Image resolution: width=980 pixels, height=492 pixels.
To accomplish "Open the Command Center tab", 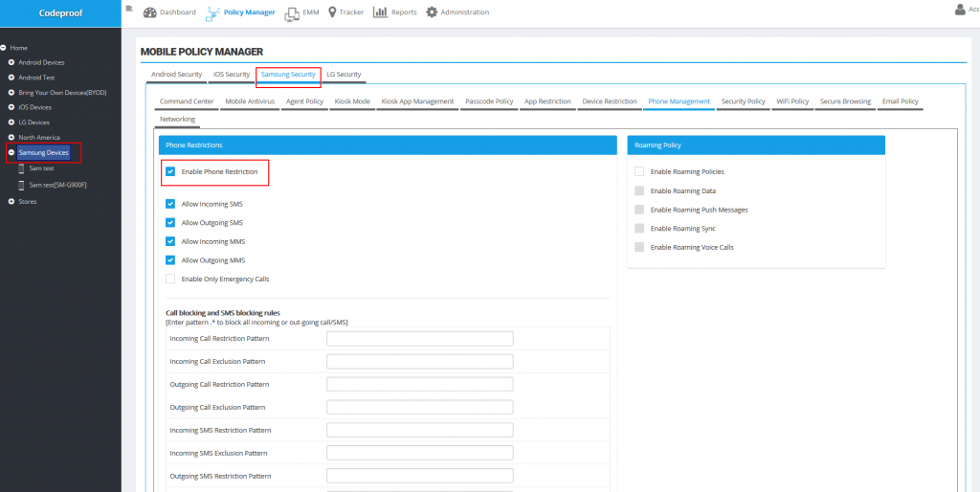I will (187, 101).
